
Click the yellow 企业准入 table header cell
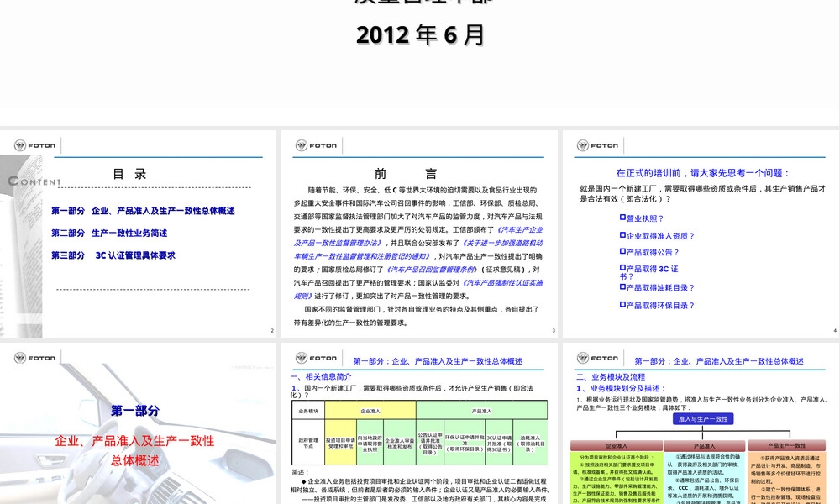(370, 411)
